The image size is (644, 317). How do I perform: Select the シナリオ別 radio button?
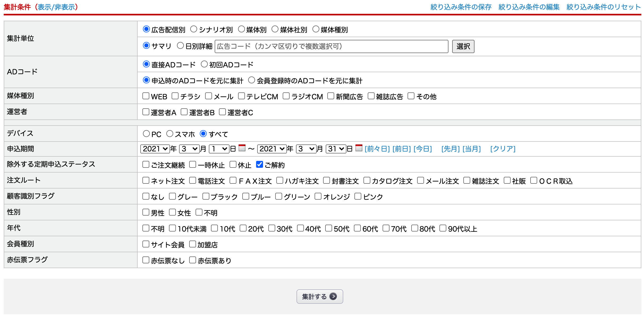click(x=194, y=29)
